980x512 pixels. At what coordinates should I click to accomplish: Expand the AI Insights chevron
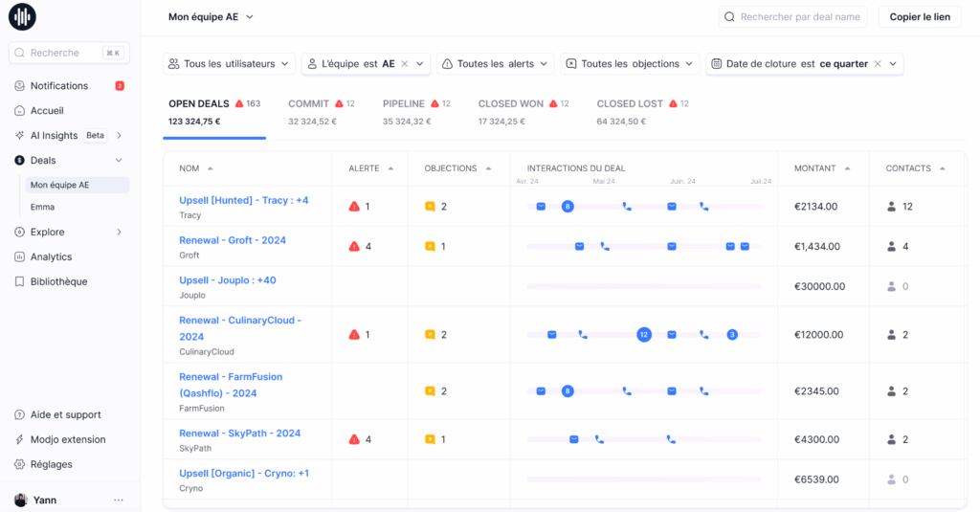click(119, 136)
